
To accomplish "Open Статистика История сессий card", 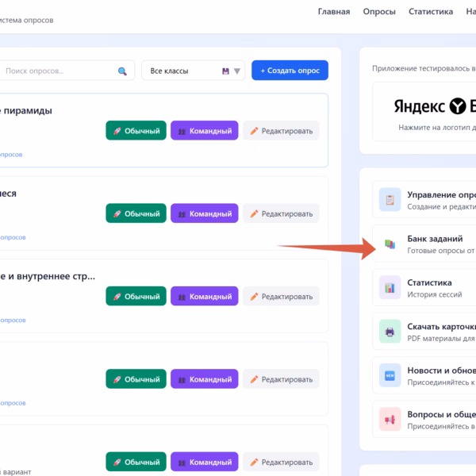I will pos(424,288).
